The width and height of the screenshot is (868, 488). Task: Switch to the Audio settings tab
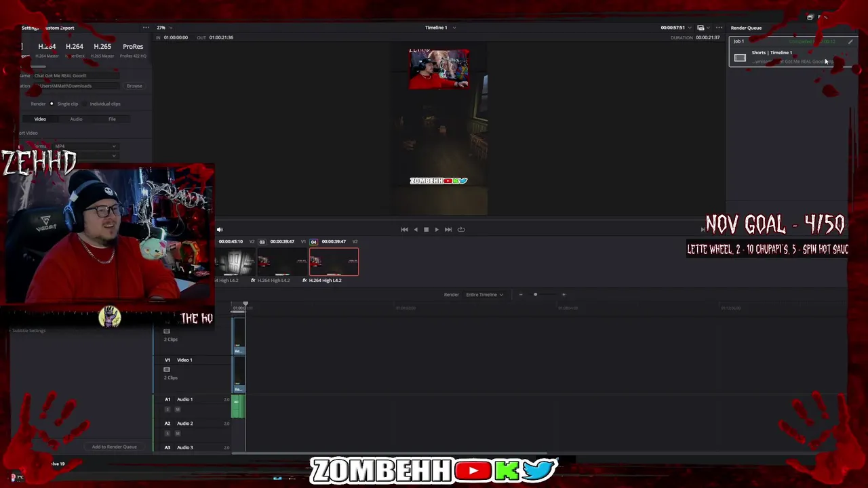pyautogui.click(x=76, y=119)
